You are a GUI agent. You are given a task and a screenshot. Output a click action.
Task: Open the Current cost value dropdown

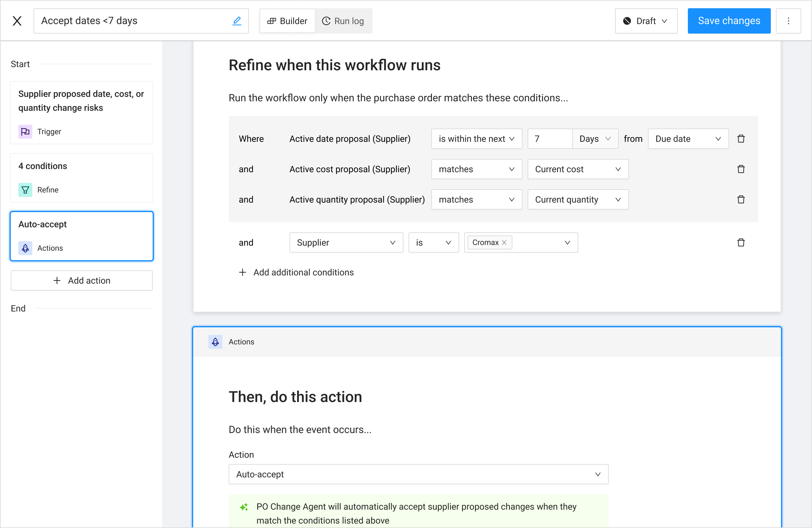point(578,169)
